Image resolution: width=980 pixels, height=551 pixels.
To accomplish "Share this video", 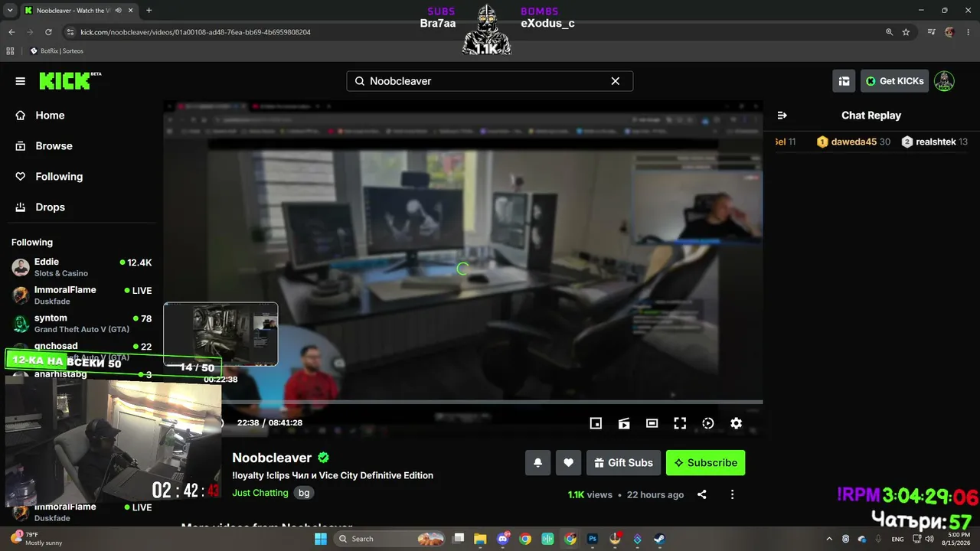I will coord(702,495).
